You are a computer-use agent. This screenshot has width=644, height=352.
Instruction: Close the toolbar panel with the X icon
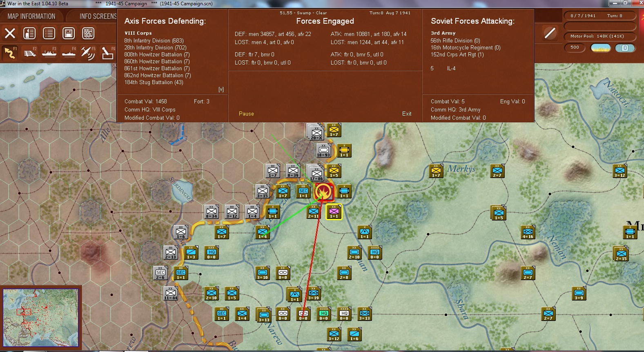pos(10,33)
